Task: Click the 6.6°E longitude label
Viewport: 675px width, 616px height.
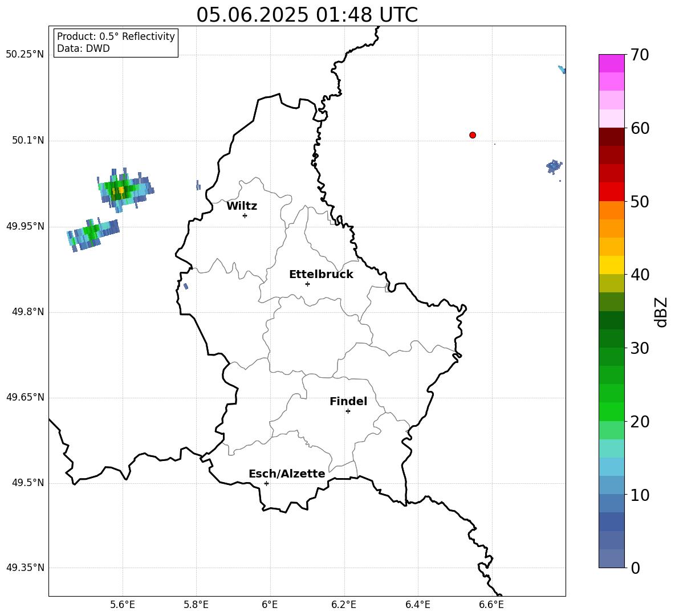Action: point(491,605)
